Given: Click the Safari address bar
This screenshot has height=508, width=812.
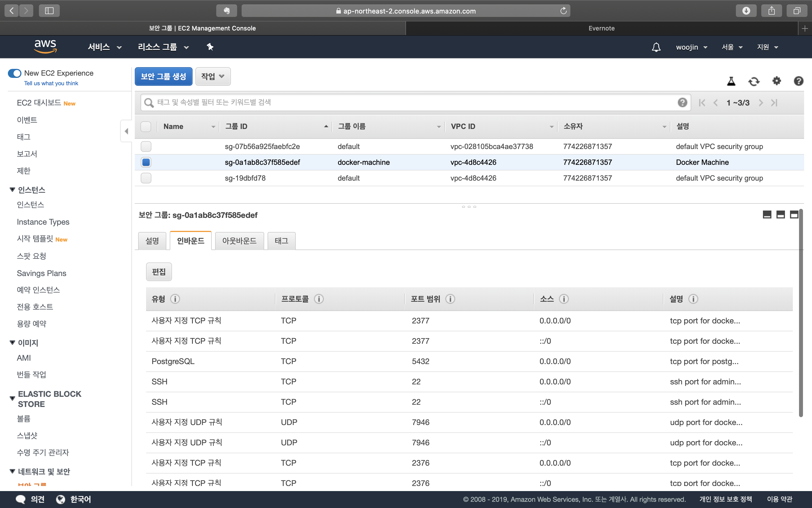Looking at the screenshot, I should click(406, 11).
